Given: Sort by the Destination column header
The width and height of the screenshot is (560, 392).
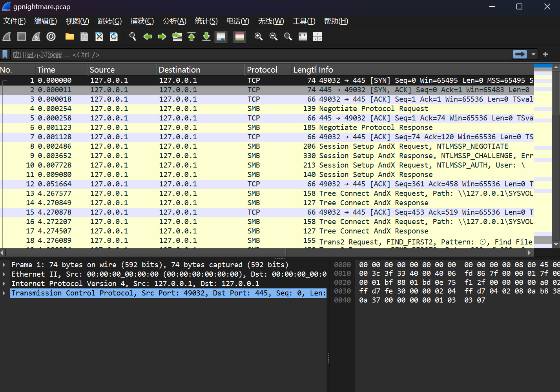Looking at the screenshot, I should (x=201, y=69).
